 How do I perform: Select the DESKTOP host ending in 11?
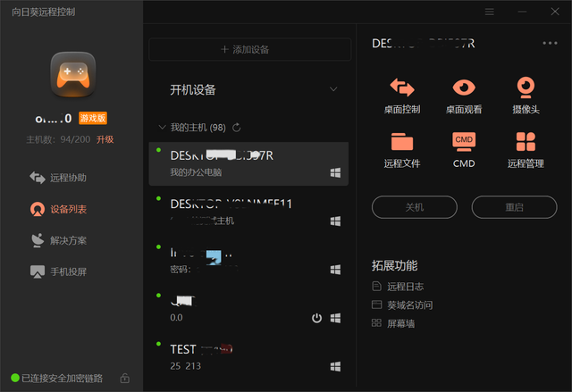[x=248, y=213]
